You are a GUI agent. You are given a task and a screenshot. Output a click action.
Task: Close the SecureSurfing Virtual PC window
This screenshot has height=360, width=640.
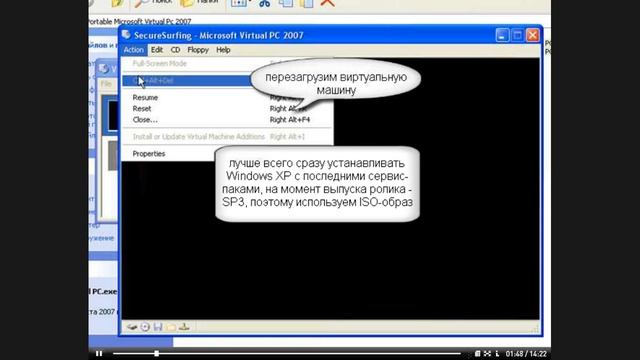point(533,35)
